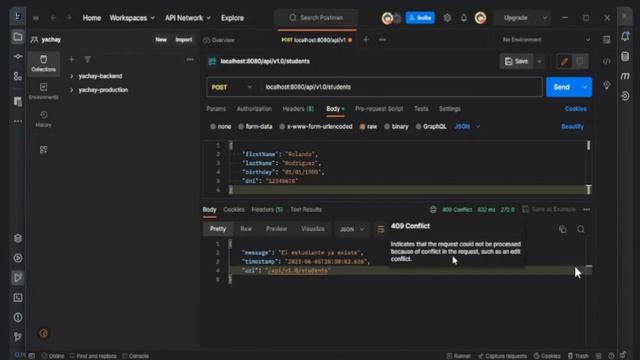Open the Save options dropdown arrow
The image size is (640, 360).
[540, 61]
